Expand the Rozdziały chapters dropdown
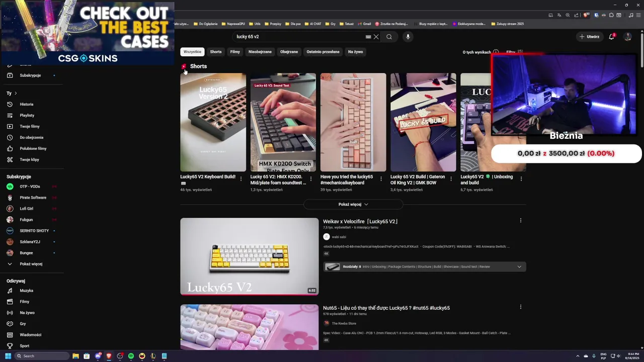The image size is (644, 362). [519, 266]
